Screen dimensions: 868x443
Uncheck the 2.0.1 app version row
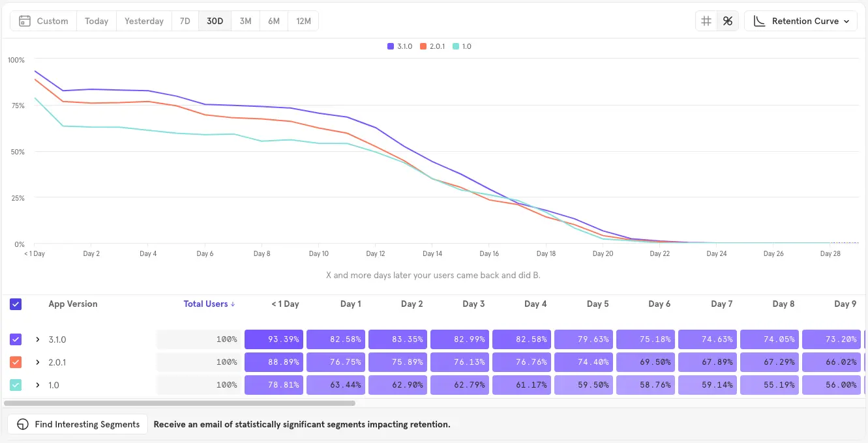coord(16,362)
